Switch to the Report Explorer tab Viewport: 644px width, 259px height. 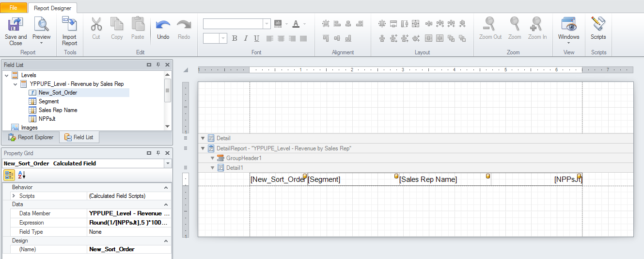point(31,137)
